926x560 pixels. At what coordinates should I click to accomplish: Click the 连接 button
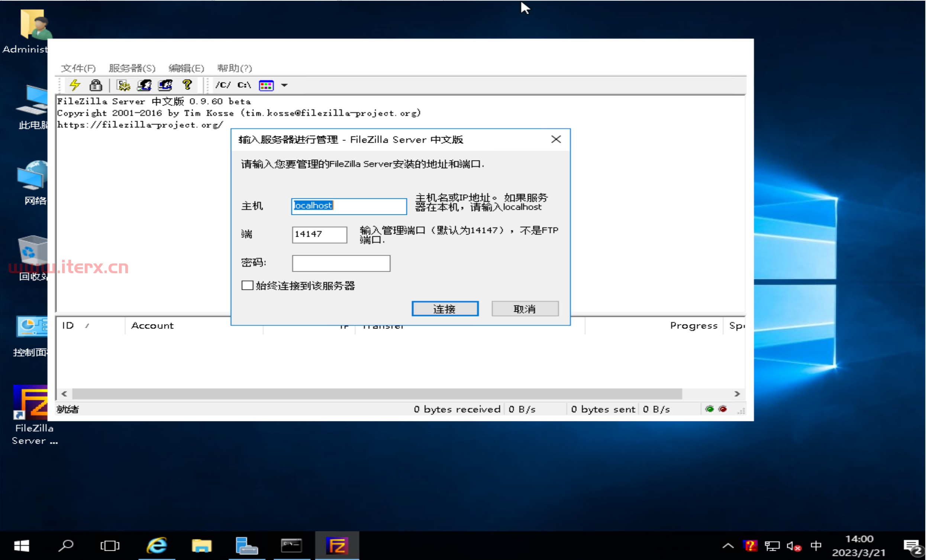point(445,309)
